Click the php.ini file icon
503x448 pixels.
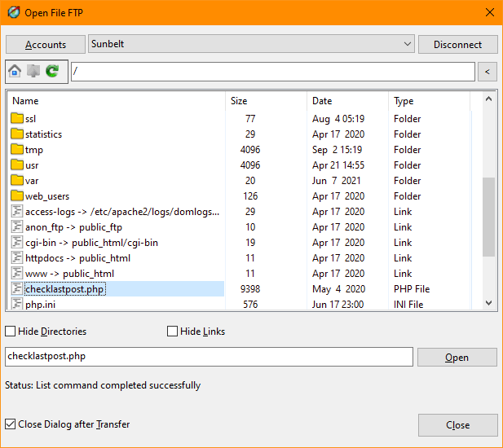point(17,304)
